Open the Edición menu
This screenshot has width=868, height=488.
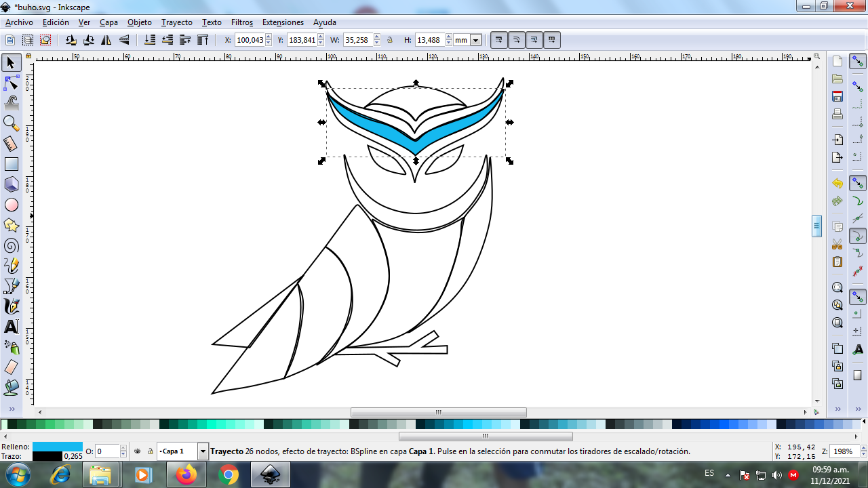pos(56,22)
